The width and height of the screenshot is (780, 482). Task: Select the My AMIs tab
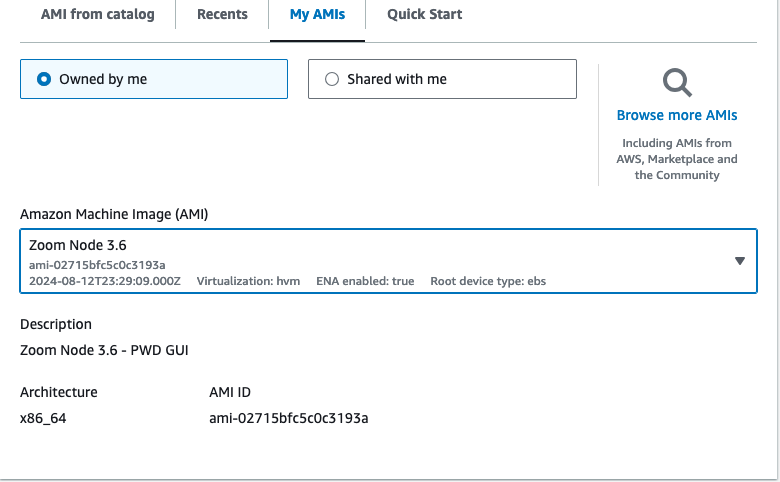pos(317,15)
